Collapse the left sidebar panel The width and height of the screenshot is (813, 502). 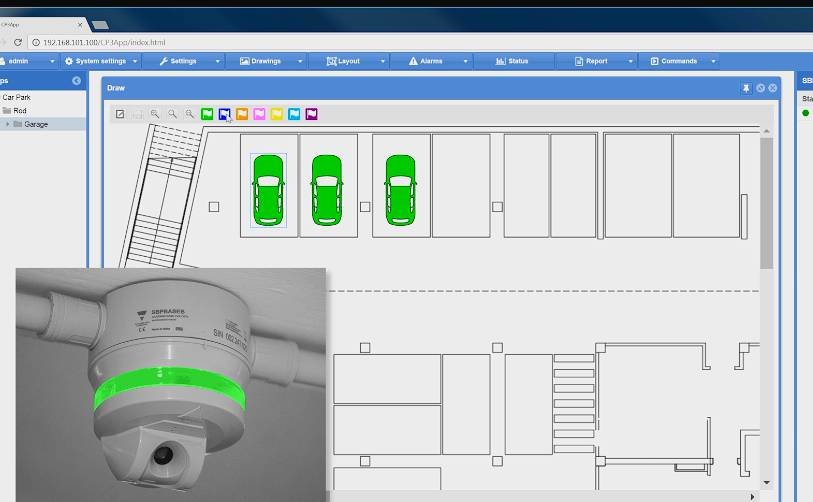76,80
